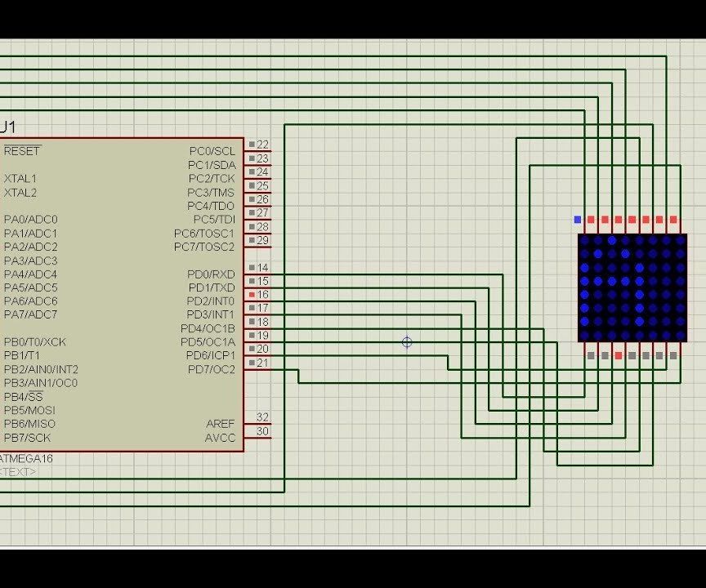Click pin number 30 at AVCC
706x588 pixels.
coord(262,431)
